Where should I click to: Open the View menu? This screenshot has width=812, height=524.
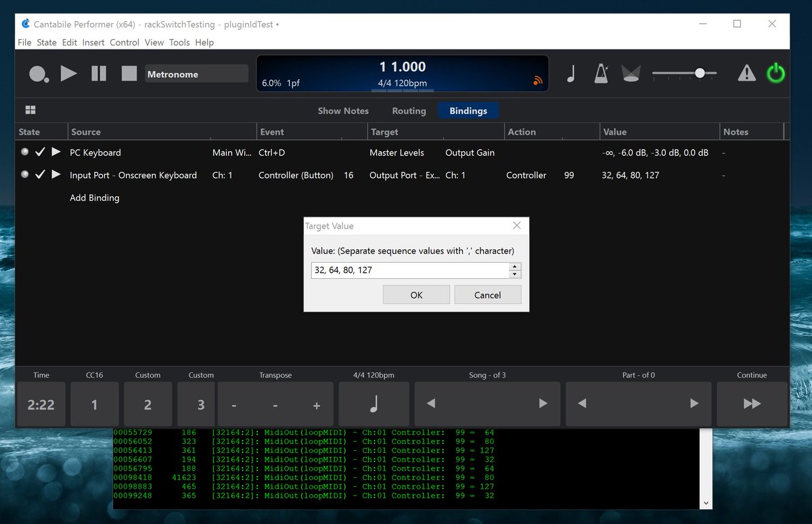[154, 42]
